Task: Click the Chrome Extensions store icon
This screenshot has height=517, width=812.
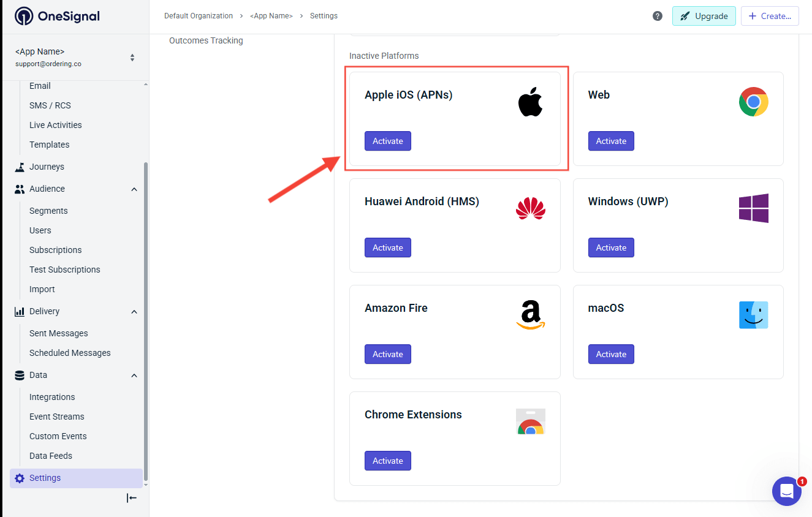Action: (531, 421)
